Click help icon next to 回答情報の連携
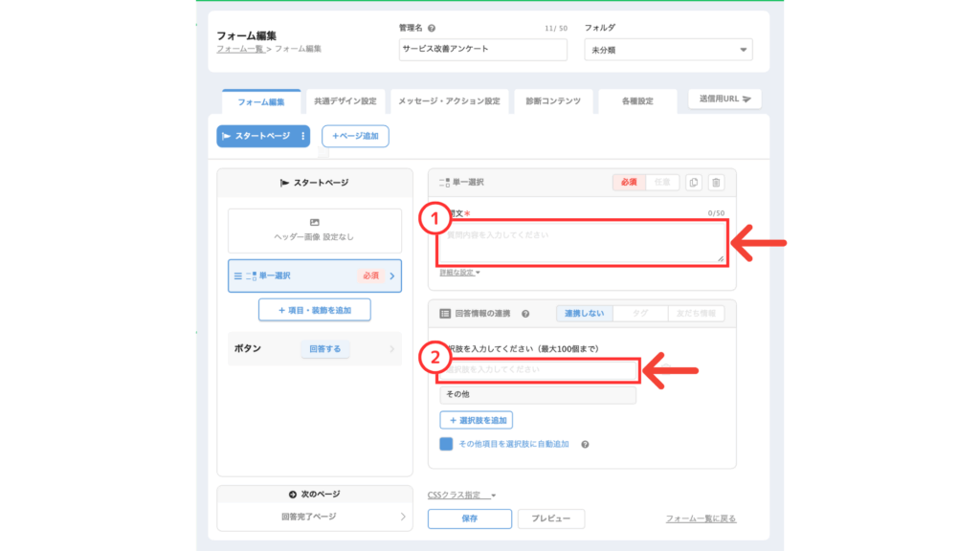This screenshot has height=551, width=980. (525, 313)
